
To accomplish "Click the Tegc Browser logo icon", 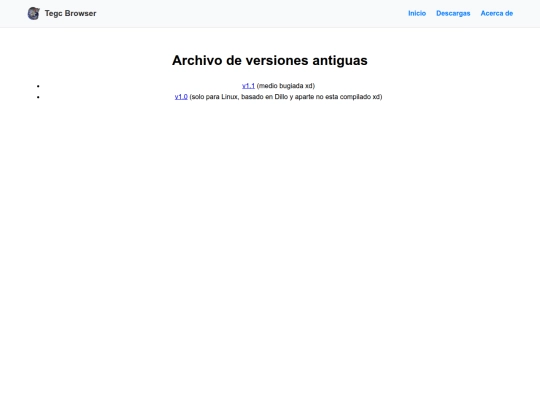I will click(33, 13).
